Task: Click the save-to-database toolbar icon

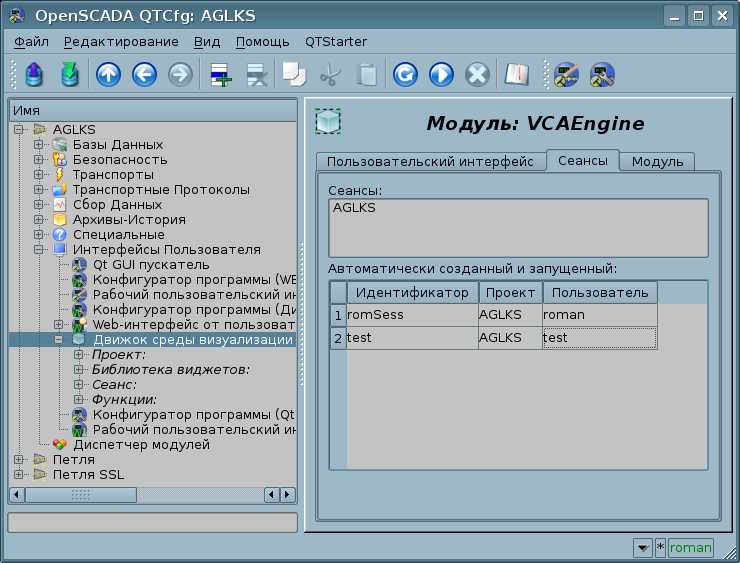Action: click(69, 75)
